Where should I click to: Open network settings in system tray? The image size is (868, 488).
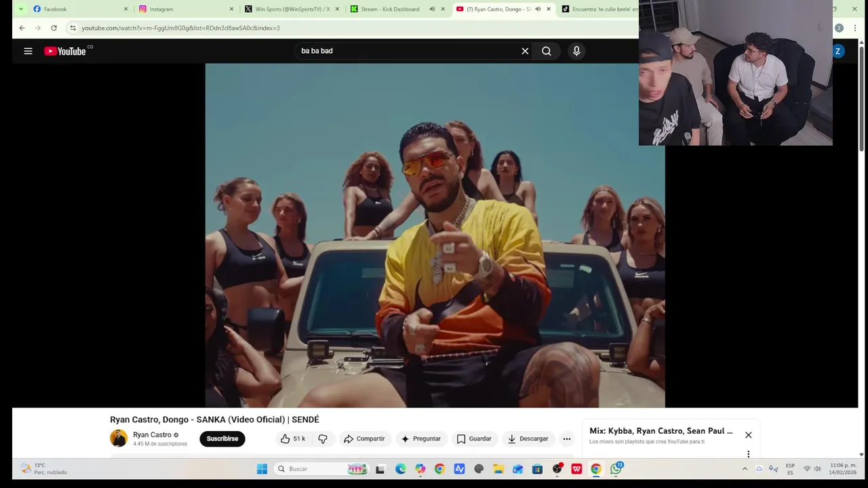click(806, 469)
